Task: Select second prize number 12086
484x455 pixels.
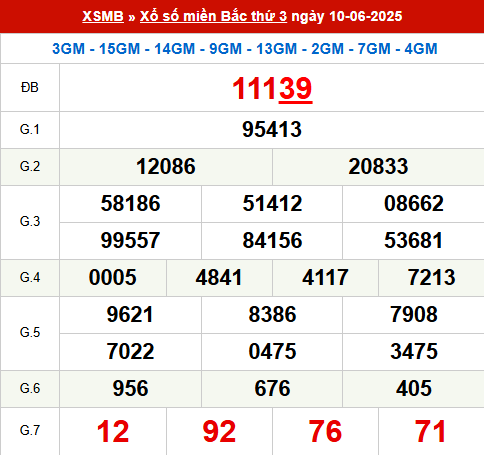Action: point(166,166)
